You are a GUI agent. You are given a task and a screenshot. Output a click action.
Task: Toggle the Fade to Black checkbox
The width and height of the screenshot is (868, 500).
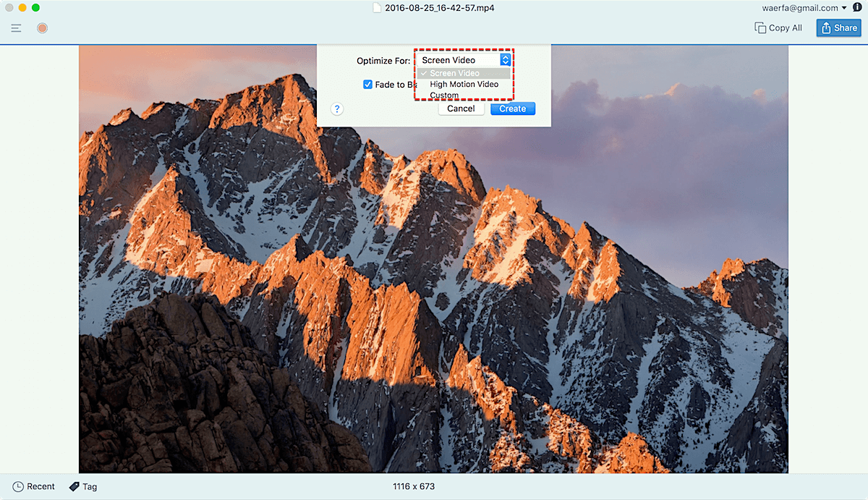(368, 85)
